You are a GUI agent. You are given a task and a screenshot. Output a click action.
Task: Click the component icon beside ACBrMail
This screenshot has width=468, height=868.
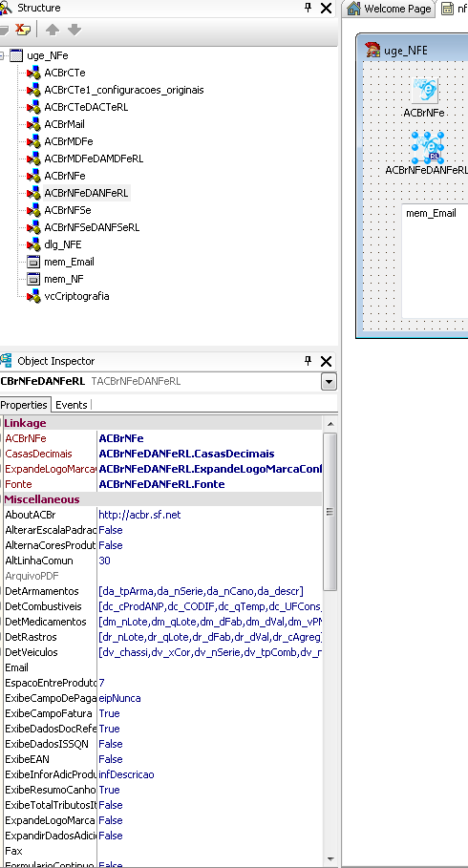tap(34, 124)
